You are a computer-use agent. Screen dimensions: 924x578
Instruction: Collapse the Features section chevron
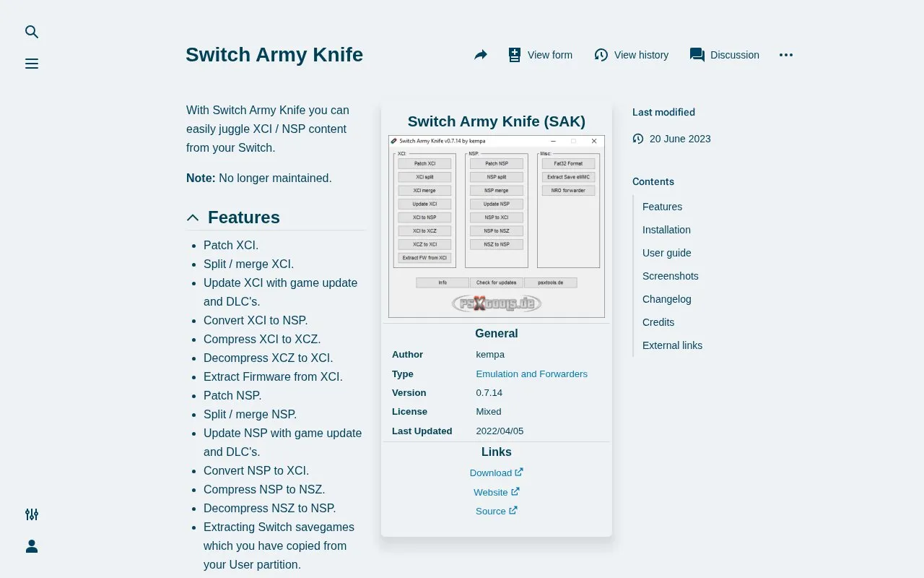[193, 217]
